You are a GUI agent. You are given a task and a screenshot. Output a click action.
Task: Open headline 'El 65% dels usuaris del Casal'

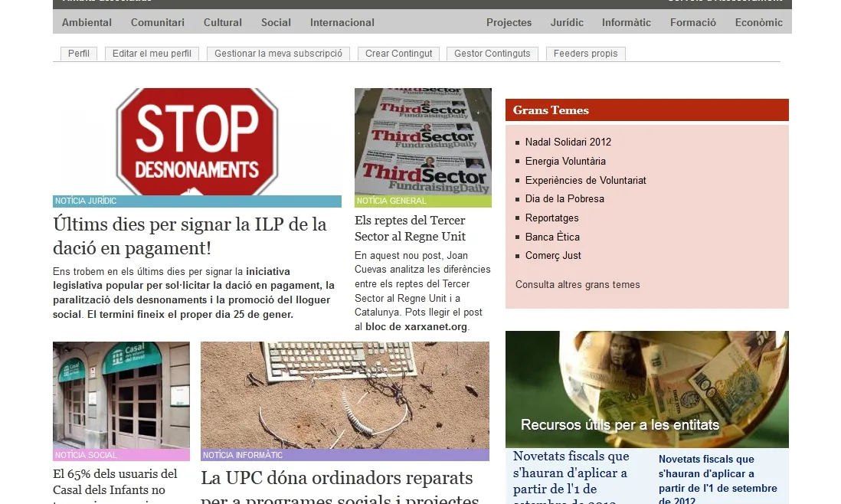(116, 486)
